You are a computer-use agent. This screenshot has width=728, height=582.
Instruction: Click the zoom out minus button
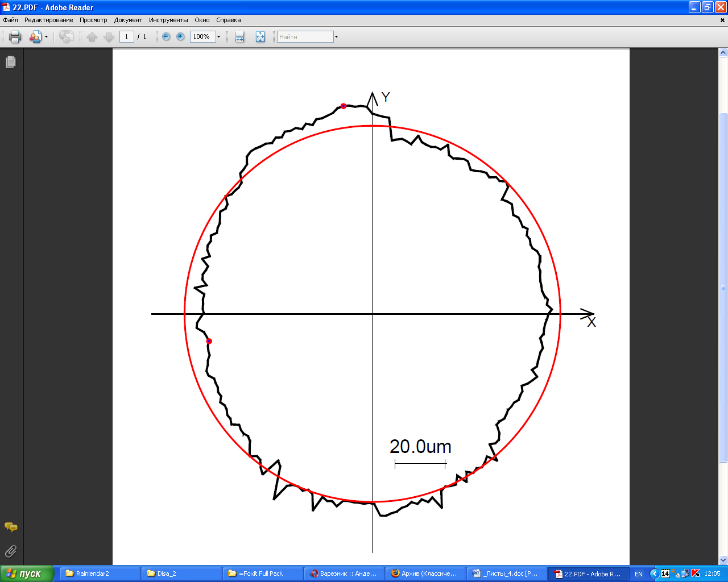166,37
